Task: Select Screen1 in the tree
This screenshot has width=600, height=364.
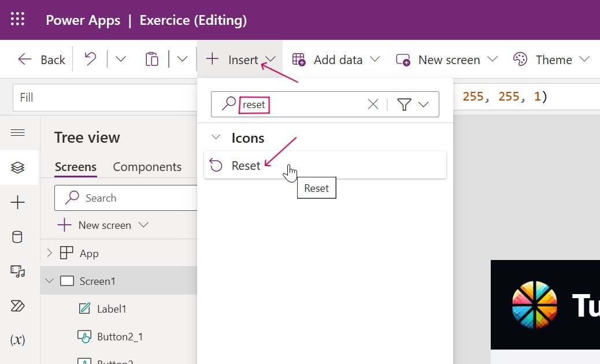Action: click(97, 281)
